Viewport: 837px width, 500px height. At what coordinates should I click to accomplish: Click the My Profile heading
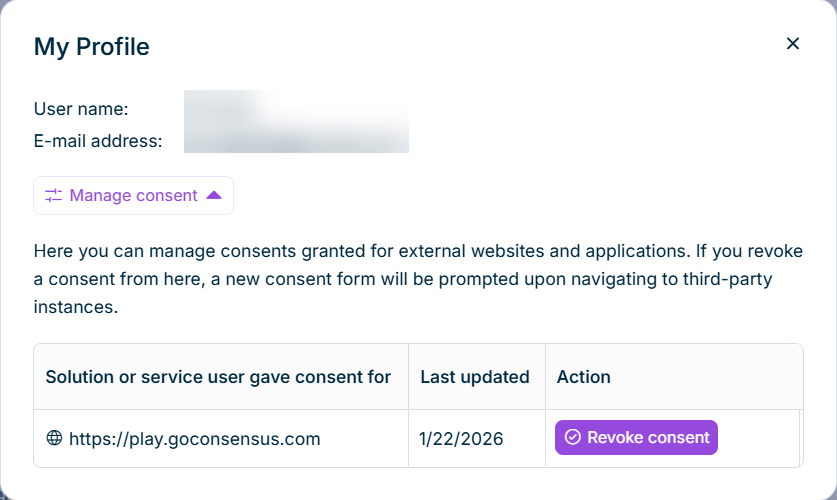pyautogui.click(x=92, y=46)
